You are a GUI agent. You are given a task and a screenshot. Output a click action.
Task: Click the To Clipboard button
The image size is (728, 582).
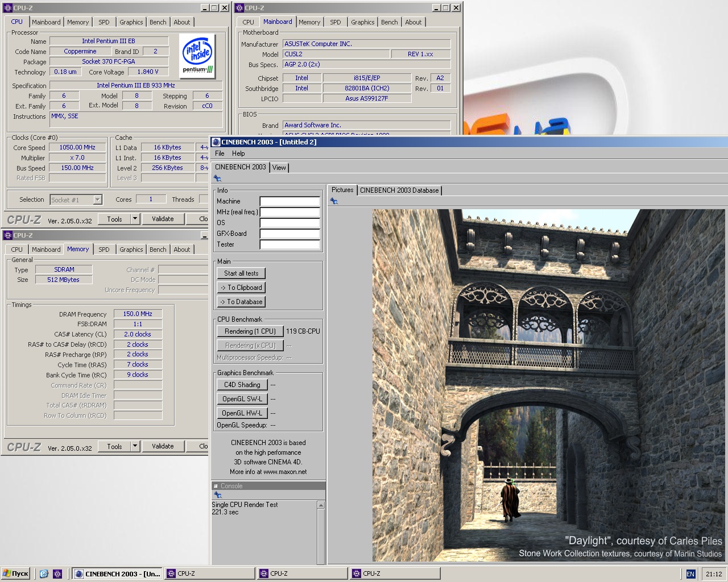click(x=241, y=288)
